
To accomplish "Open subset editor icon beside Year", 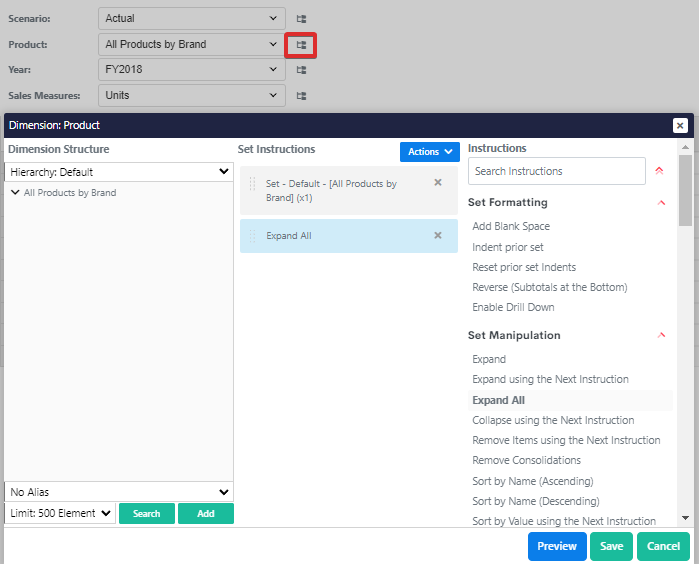I will (301, 70).
